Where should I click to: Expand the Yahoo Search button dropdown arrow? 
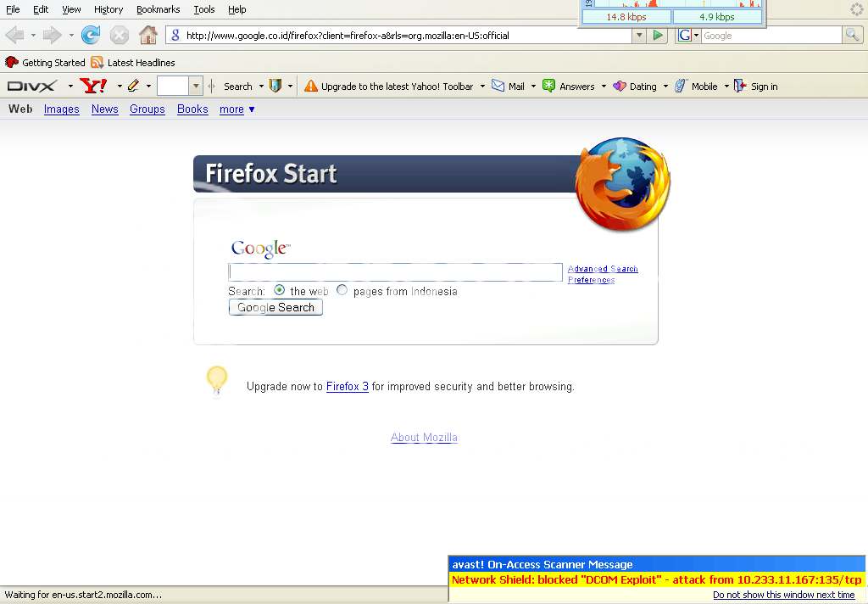261,86
